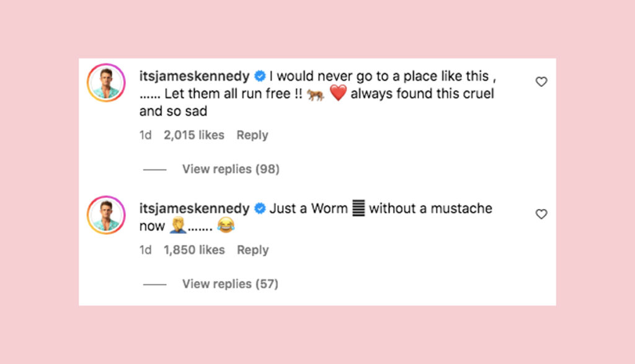
Task: Click the laughing-crying emoji in the second comment
Action: (225, 226)
